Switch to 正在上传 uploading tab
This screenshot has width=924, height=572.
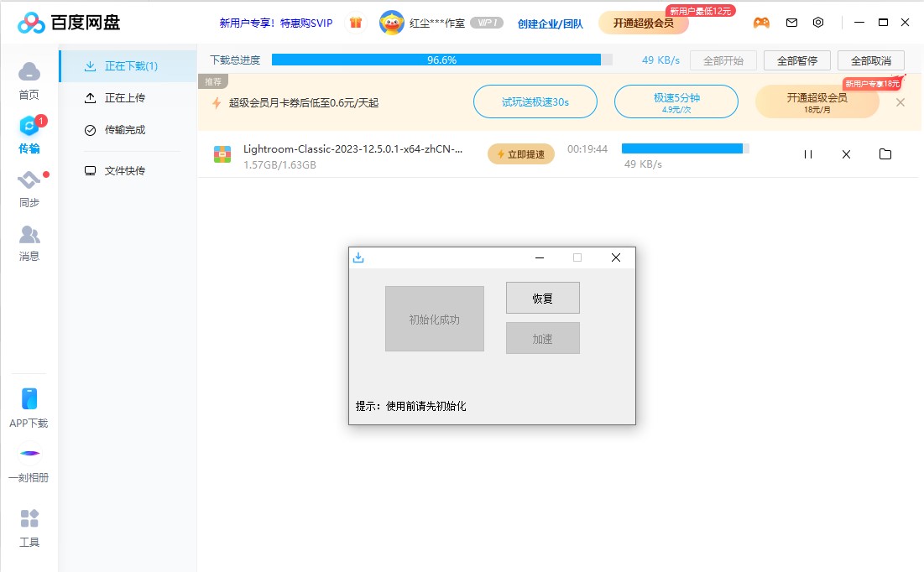click(x=124, y=98)
